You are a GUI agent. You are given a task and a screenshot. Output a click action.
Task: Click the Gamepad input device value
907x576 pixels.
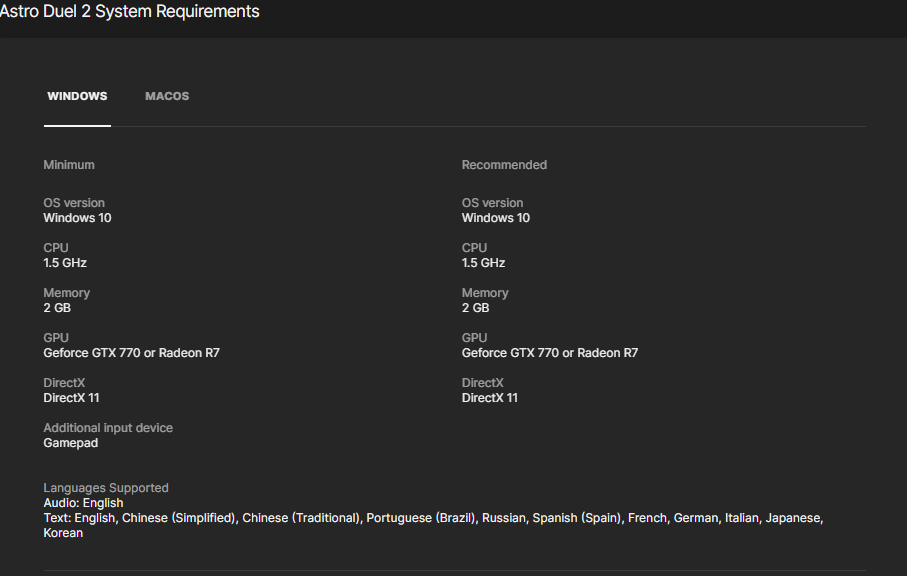coord(71,443)
